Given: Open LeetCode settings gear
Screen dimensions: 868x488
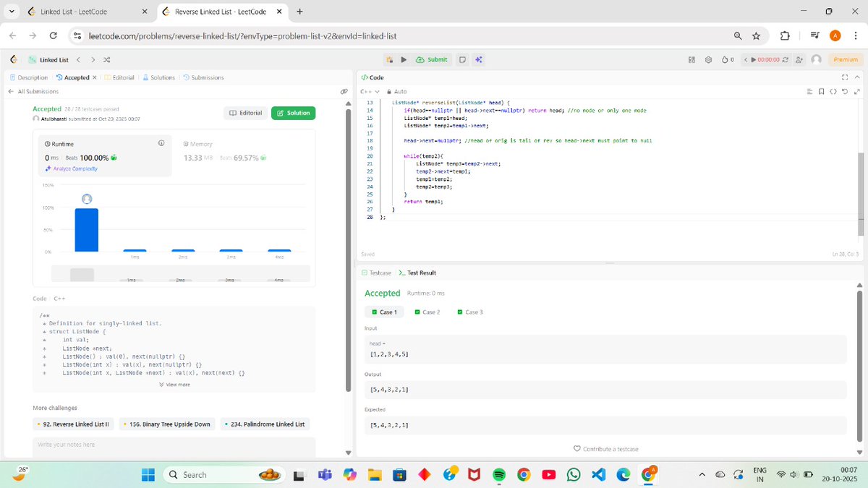Looking at the screenshot, I should (x=708, y=59).
